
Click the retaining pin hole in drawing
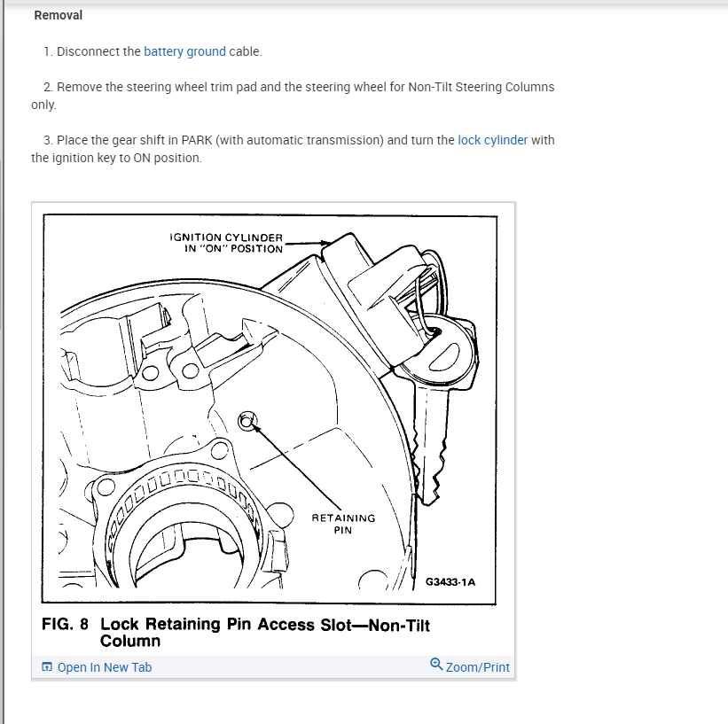(247, 421)
